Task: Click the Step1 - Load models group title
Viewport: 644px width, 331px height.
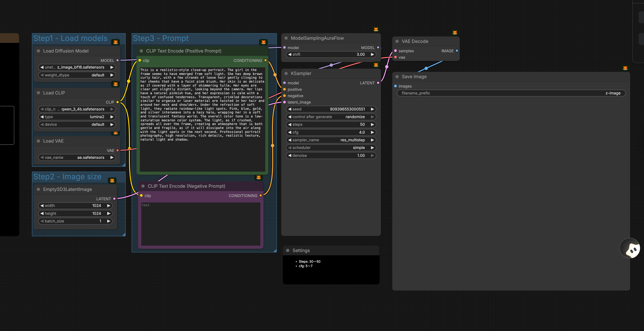Action: pos(70,38)
